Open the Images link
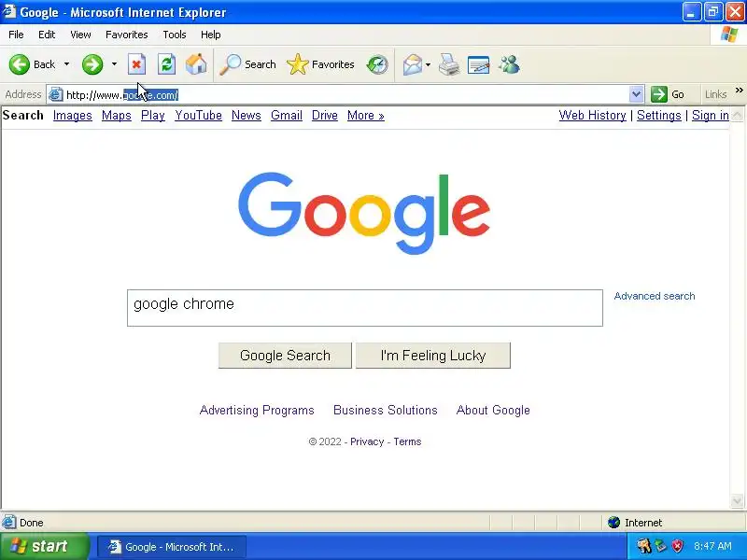The image size is (747, 560). (73, 115)
